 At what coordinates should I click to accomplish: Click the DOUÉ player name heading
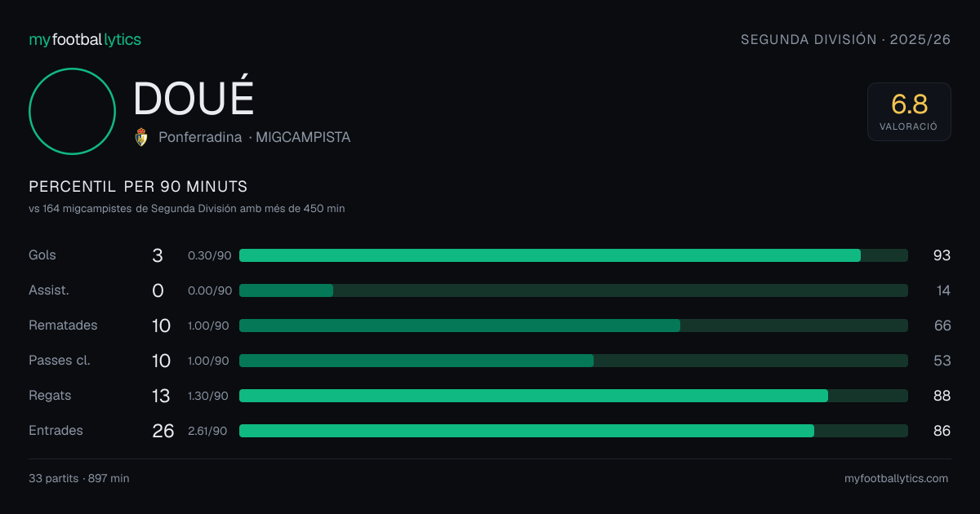(x=194, y=98)
